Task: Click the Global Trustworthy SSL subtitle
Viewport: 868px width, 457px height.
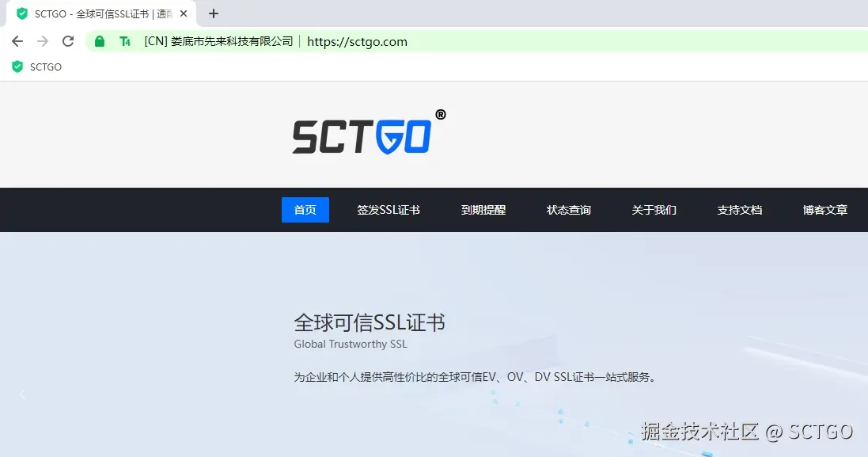Action: pyautogui.click(x=351, y=344)
